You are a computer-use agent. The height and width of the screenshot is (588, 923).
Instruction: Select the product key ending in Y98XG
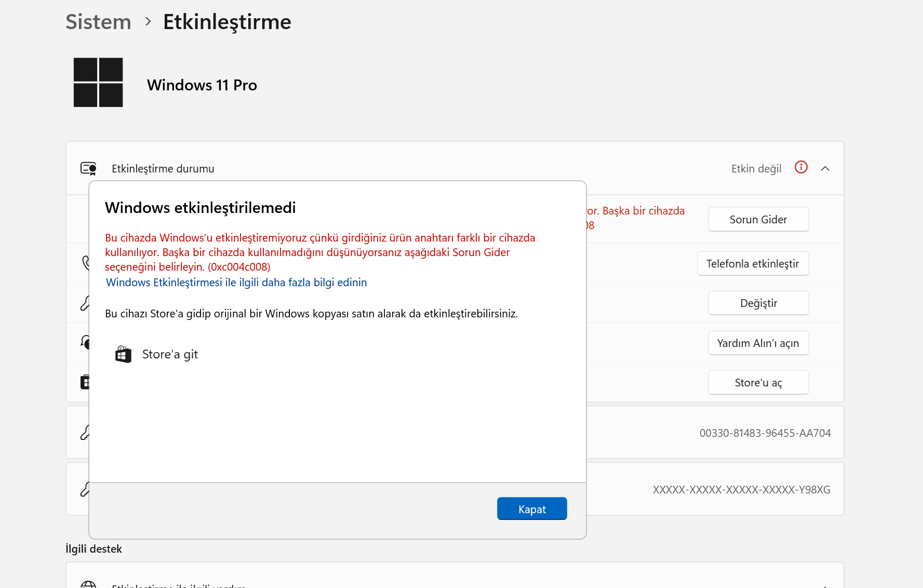pyautogui.click(x=741, y=489)
